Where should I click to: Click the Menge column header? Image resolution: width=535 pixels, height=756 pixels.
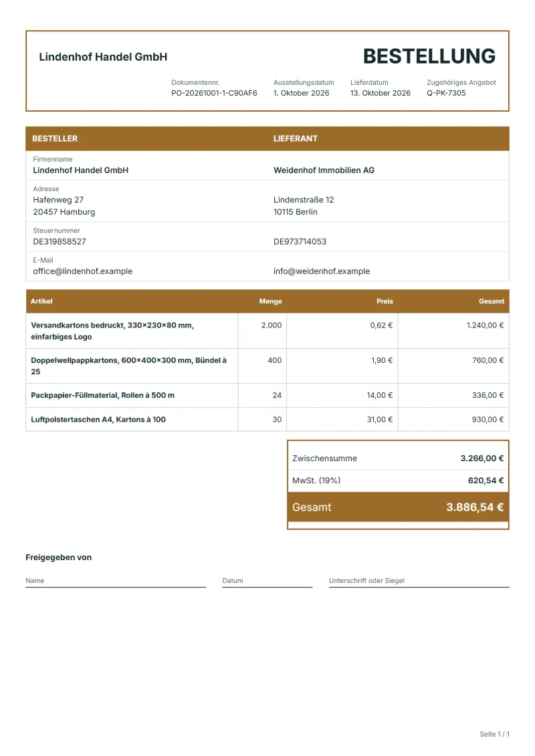coord(271,301)
